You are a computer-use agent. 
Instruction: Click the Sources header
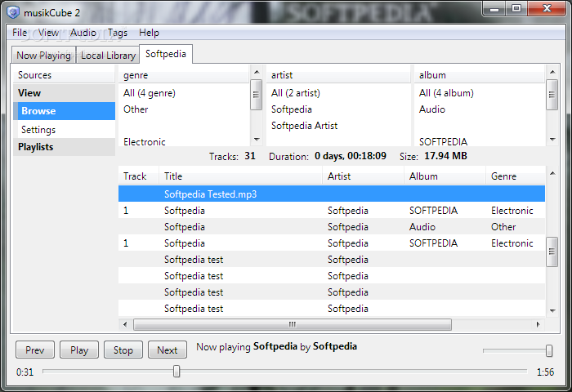65,75
